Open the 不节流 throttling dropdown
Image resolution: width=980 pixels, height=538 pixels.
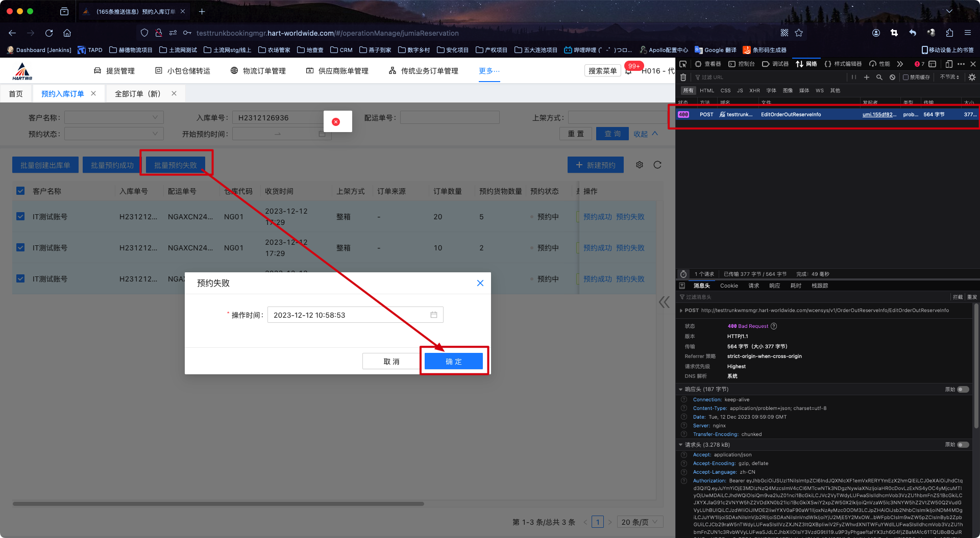click(x=949, y=77)
